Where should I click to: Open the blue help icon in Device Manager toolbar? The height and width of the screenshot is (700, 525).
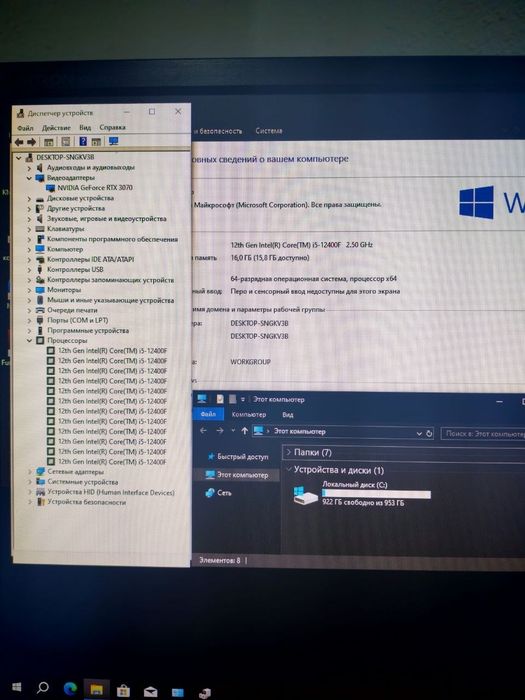(x=83, y=142)
